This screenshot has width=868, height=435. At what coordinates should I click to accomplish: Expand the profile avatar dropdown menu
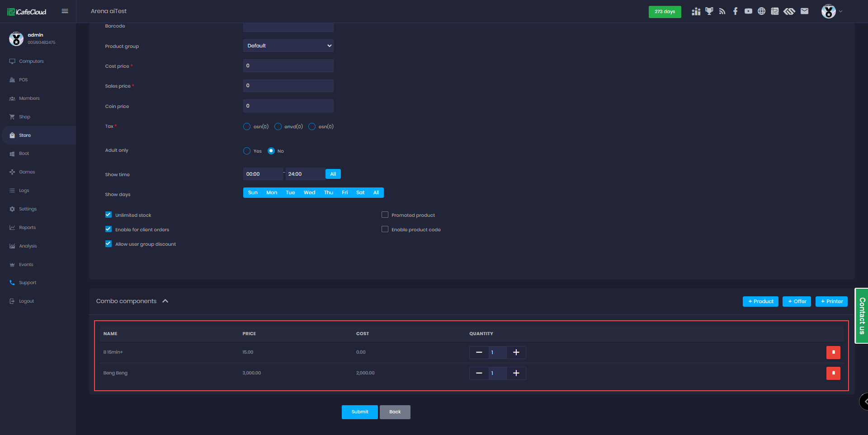point(832,11)
